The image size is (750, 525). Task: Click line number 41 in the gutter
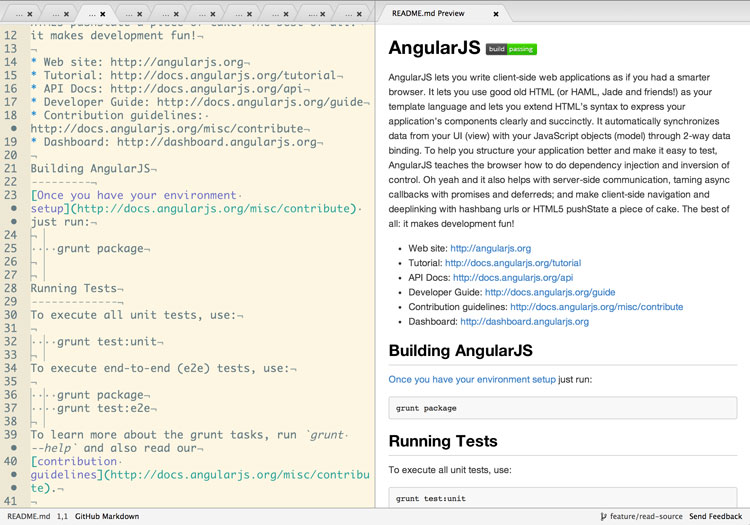[x=11, y=501]
